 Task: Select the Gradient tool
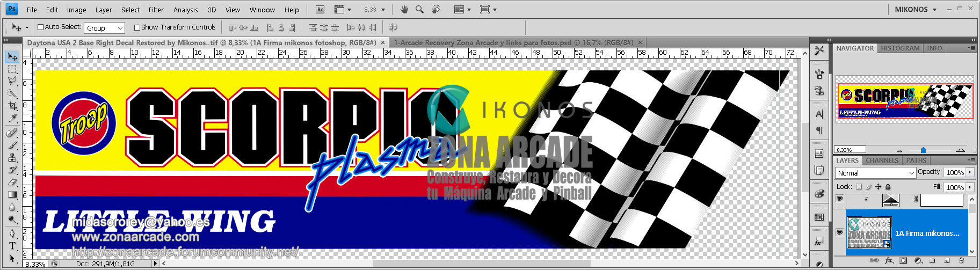[x=12, y=194]
